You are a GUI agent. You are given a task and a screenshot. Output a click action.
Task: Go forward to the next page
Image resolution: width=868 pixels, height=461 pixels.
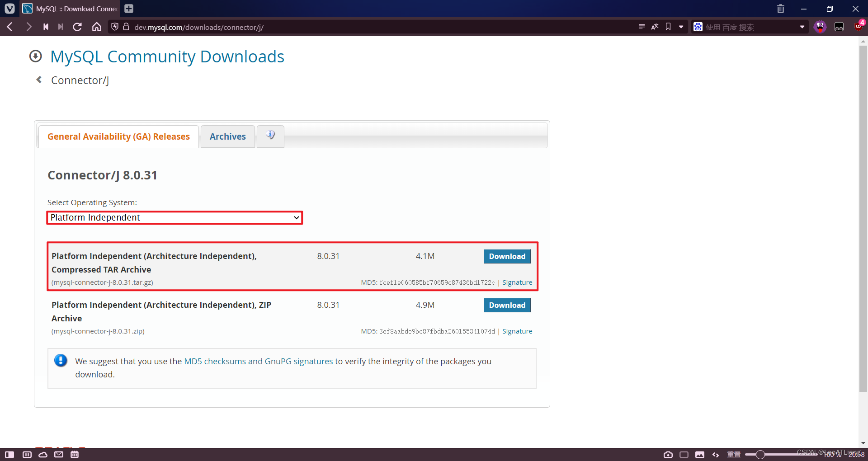pos(29,27)
